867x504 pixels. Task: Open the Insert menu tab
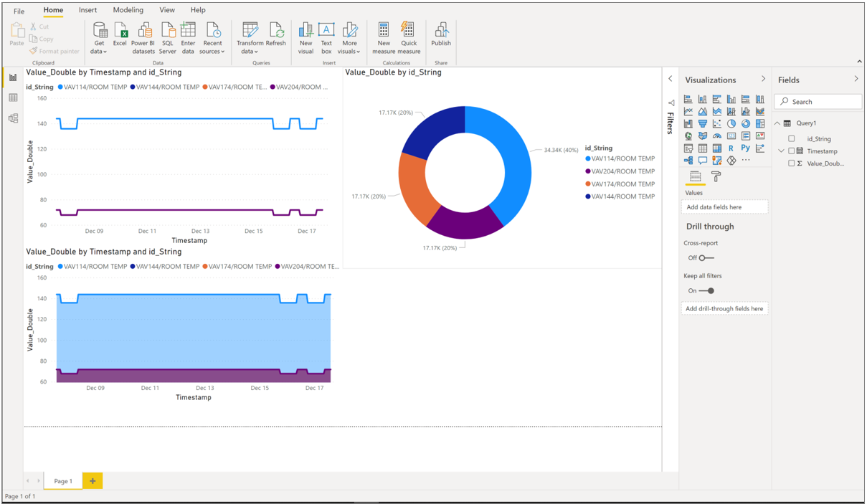(x=87, y=9)
